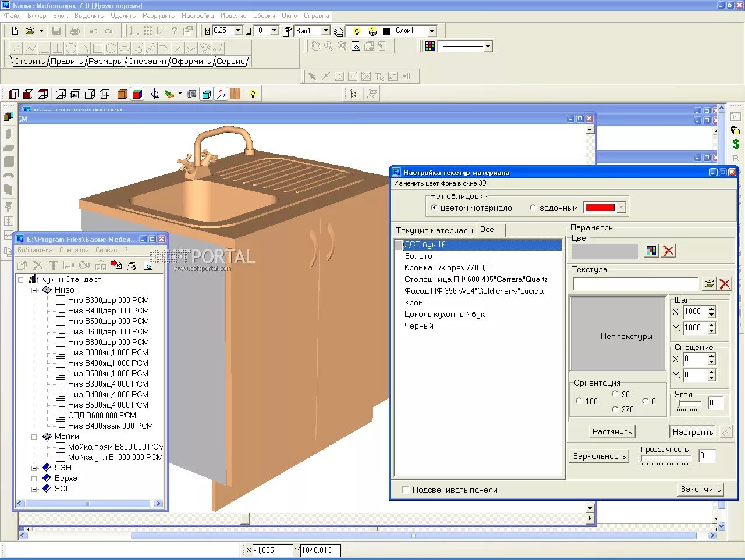Click the views copy icon before Вид1
Screen dimensions: 745x560
tap(288, 31)
